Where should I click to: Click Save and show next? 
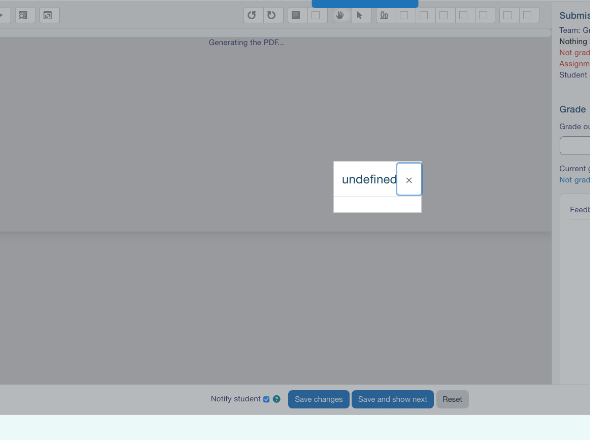392,399
